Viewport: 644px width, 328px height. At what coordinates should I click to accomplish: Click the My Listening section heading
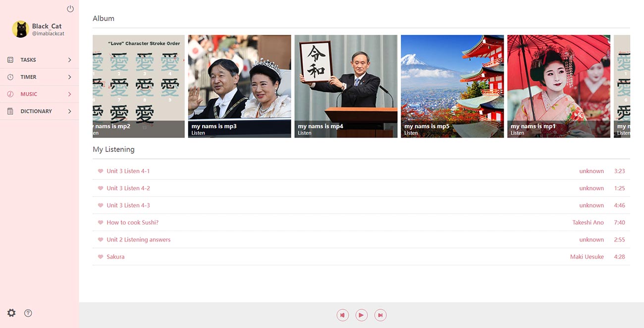click(113, 149)
